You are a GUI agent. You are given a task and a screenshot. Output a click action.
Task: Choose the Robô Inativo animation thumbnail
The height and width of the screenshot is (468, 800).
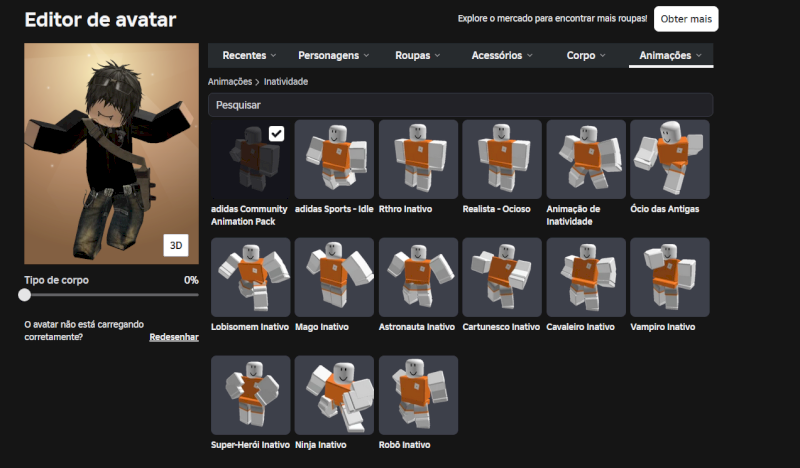(418, 396)
